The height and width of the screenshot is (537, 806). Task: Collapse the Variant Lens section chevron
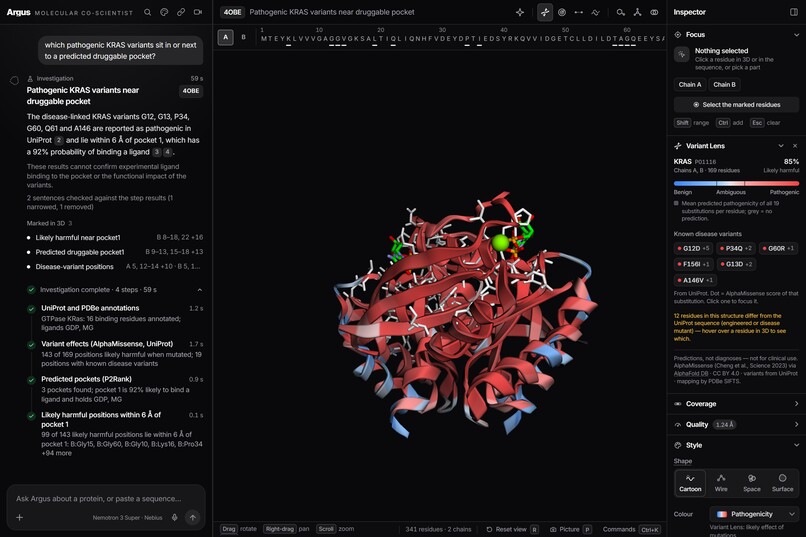pyautogui.click(x=781, y=146)
